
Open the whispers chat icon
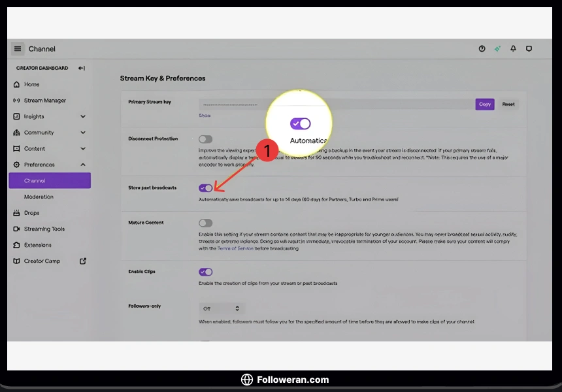coord(529,49)
